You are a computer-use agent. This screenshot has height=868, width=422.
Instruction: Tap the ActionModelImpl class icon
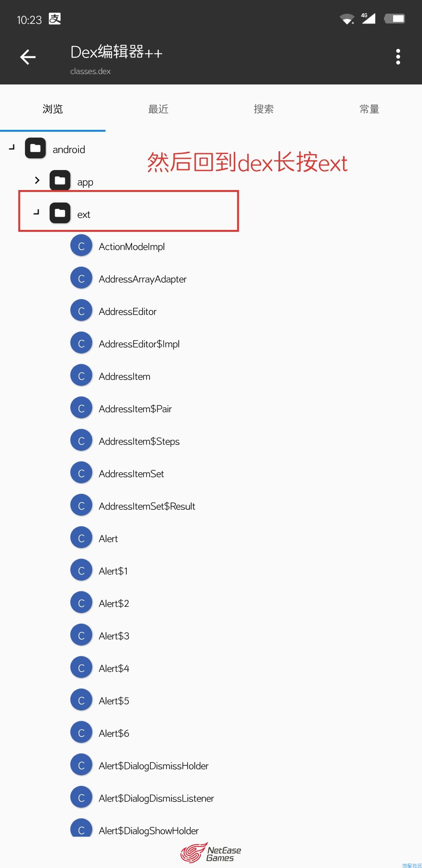click(81, 246)
